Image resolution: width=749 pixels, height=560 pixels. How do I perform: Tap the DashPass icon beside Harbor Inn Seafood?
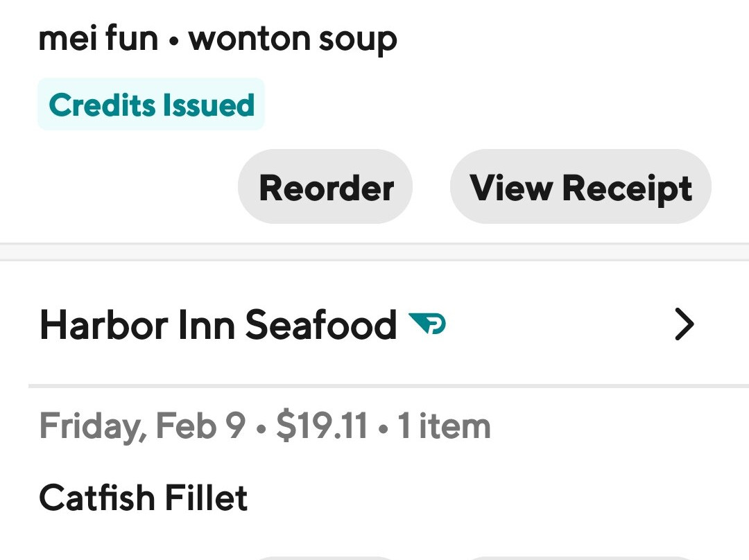427,324
